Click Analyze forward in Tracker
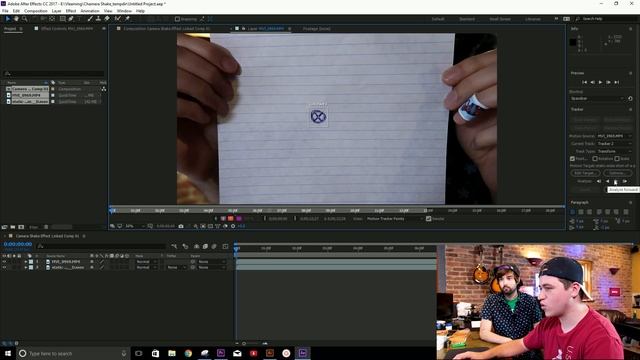 click(616, 181)
